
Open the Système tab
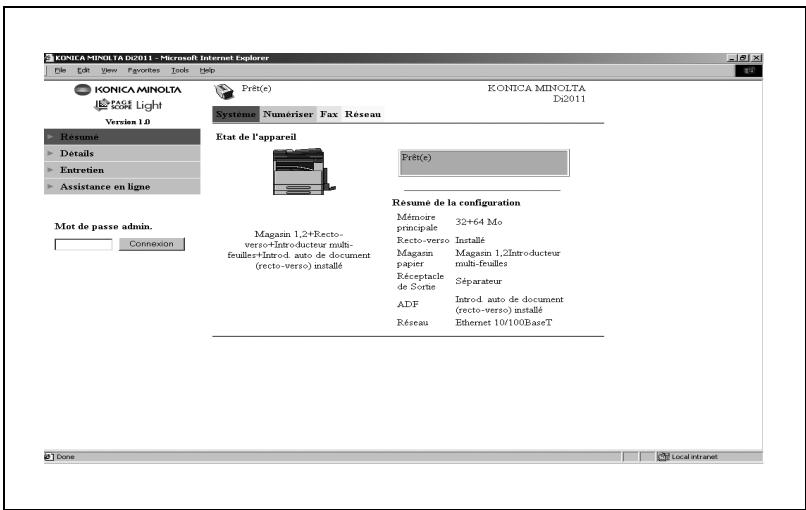pyautogui.click(x=236, y=114)
